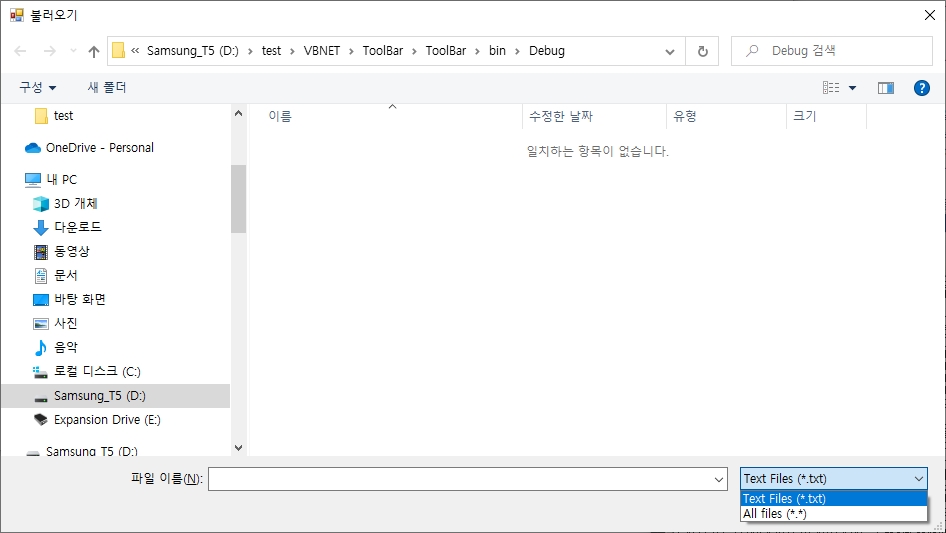
Task: Show hidden path items via « chevron
Action: pyautogui.click(x=135, y=51)
